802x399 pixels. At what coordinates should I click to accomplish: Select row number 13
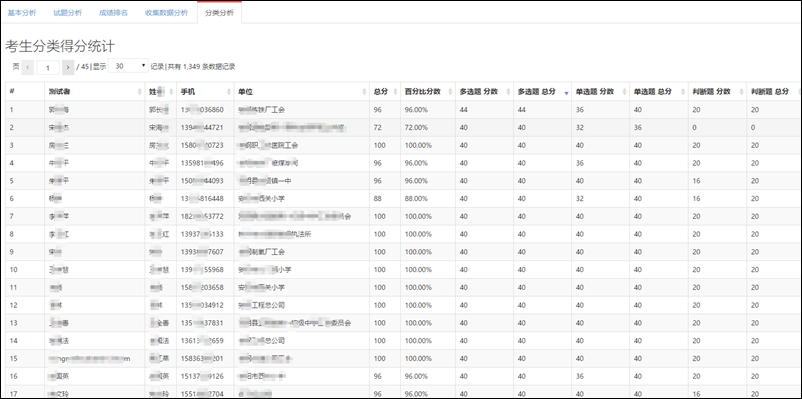(13, 323)
